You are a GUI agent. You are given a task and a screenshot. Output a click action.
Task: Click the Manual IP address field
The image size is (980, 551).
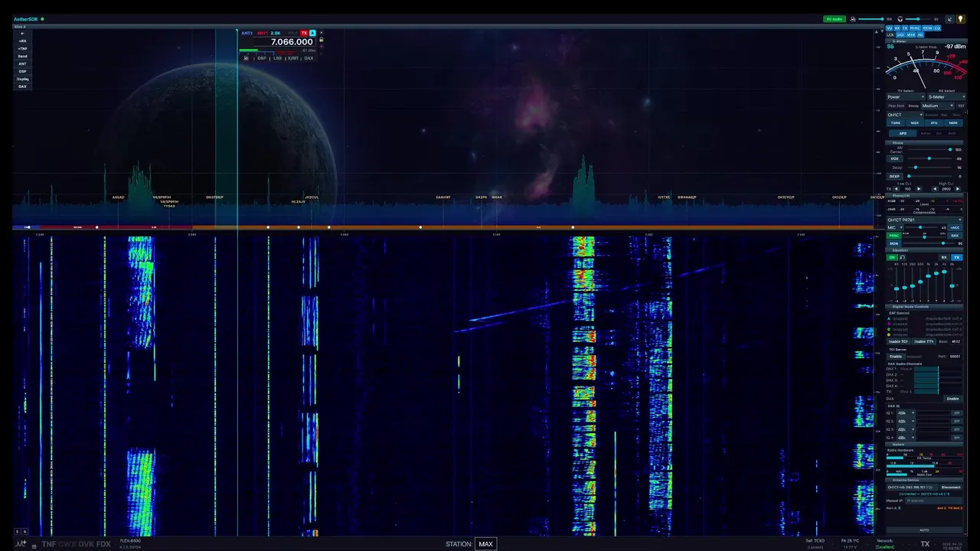click(934, 500)
